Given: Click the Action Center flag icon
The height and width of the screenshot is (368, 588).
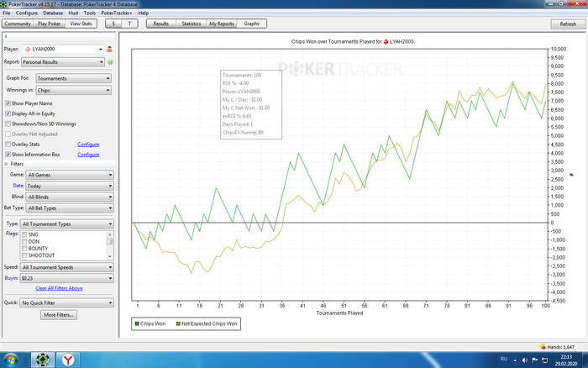Looking at the screenshot, I should coord(534,360).
